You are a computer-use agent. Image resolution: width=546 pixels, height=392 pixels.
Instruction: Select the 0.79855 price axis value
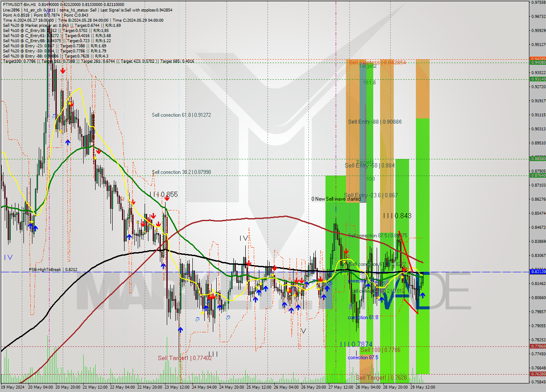pos(538,311)
